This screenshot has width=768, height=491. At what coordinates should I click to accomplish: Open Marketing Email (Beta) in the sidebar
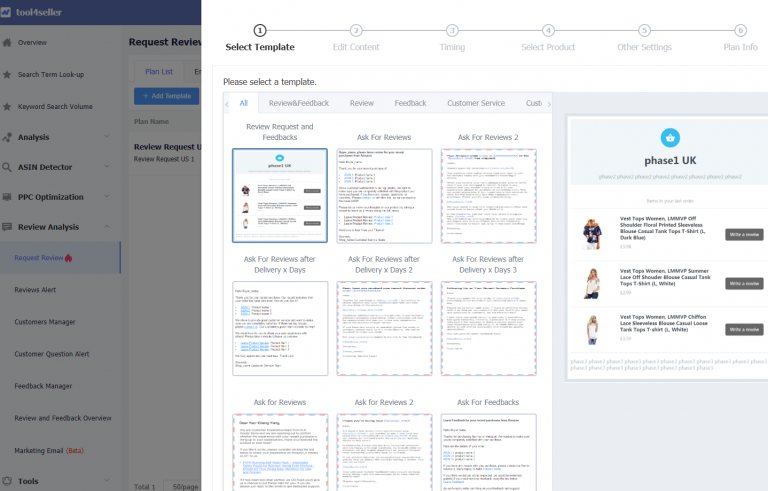(x=49, y=450)
